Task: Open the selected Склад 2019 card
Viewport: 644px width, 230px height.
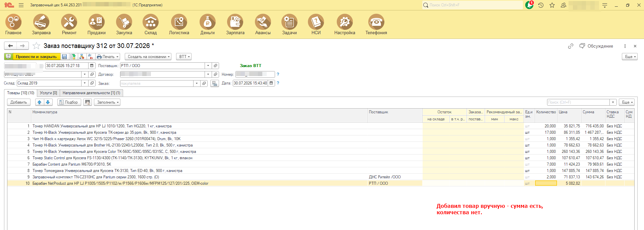Action: (92, 83)
